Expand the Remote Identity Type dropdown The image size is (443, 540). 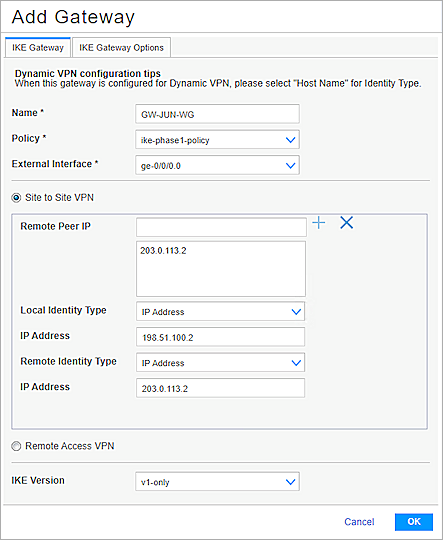[220, 362]
